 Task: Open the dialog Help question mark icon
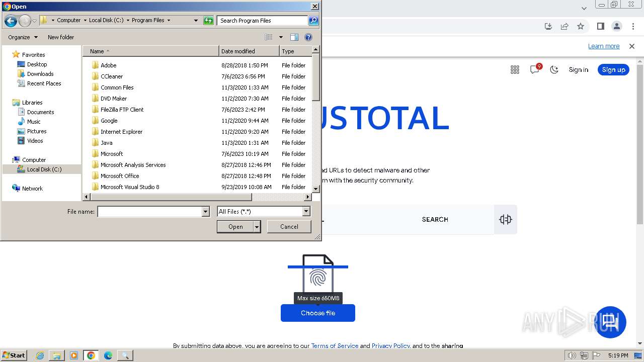pos(308,37)
